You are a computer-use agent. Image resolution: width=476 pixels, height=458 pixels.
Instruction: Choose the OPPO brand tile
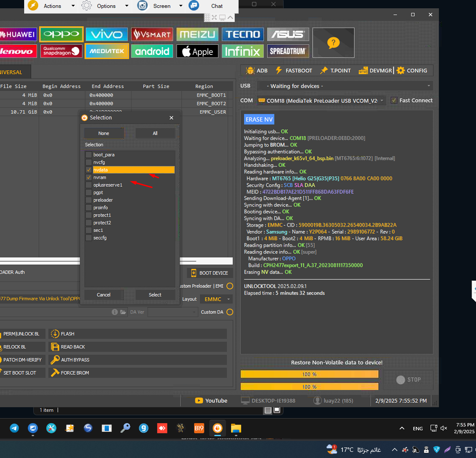pos(62,34)
